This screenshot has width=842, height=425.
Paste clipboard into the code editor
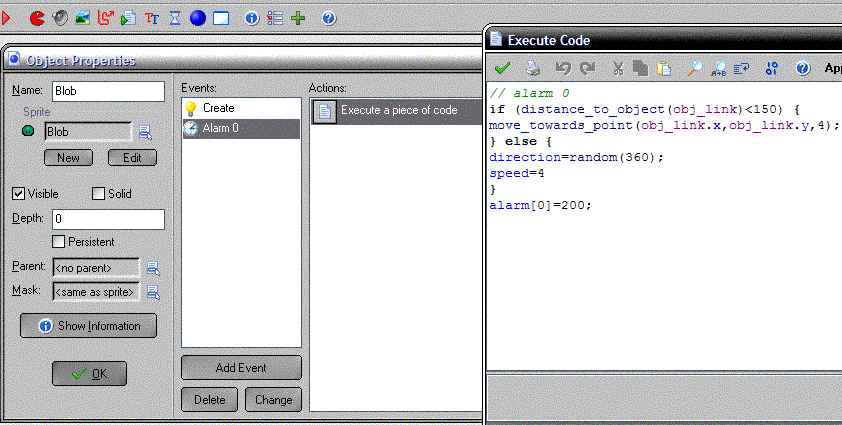[664, 68]
